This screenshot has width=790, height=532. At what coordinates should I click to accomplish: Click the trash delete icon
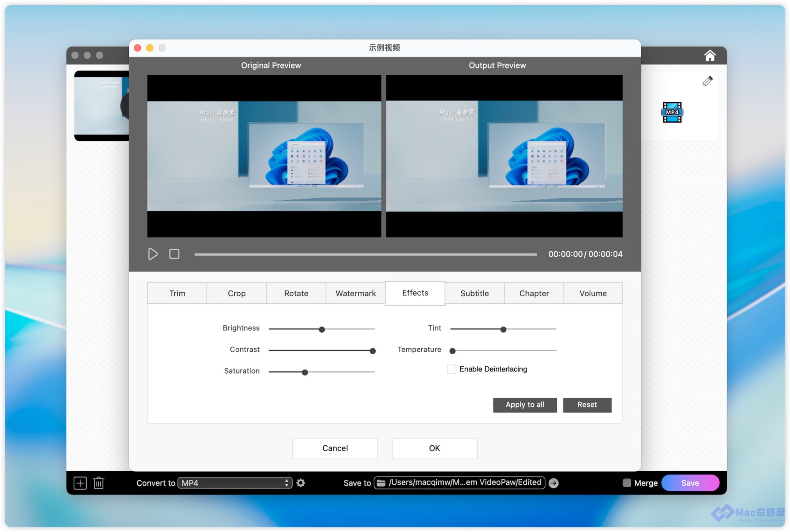[x=99, y=483]
